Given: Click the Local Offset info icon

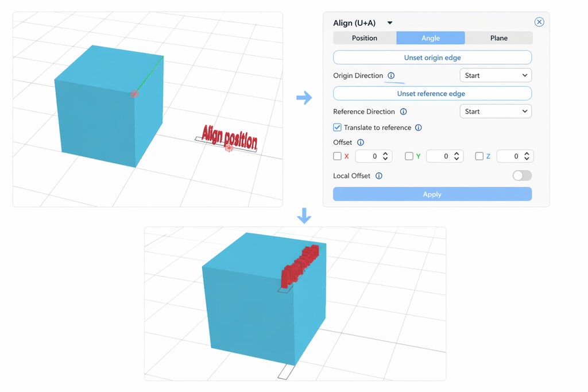Looking at the screenshot, I should click(379, 176).
